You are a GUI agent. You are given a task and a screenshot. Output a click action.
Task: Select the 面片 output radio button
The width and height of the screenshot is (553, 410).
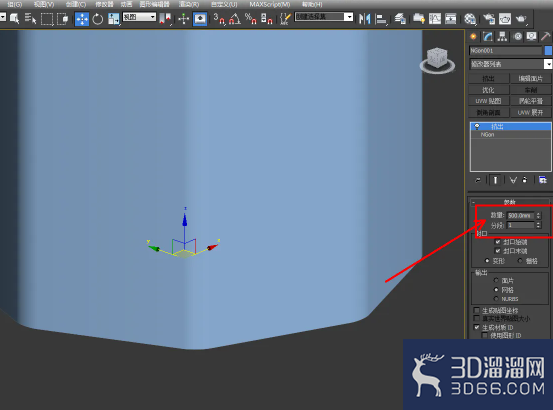click(x=496, y=280)
